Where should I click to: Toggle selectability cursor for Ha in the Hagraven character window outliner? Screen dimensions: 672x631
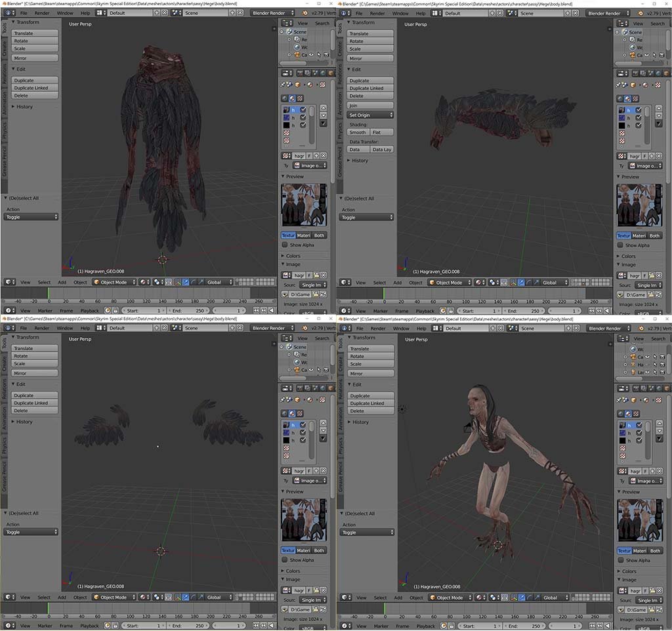(x=655, y=365)
